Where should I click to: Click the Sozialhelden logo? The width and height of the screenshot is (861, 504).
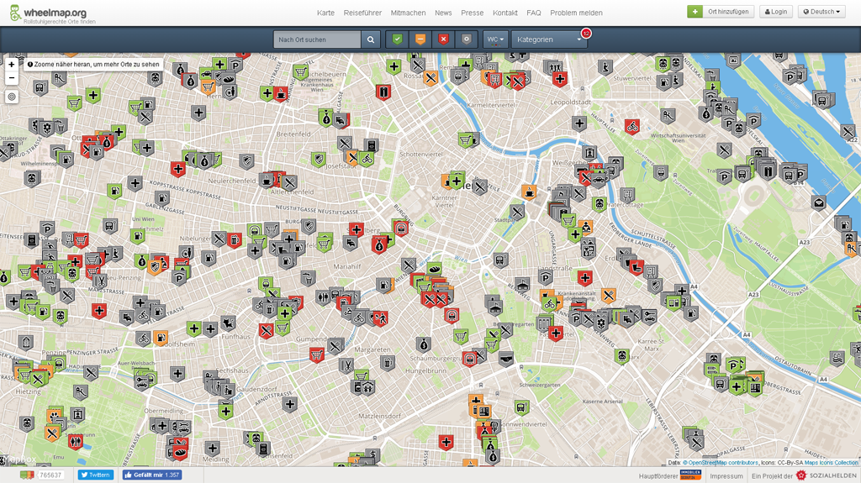826,475
